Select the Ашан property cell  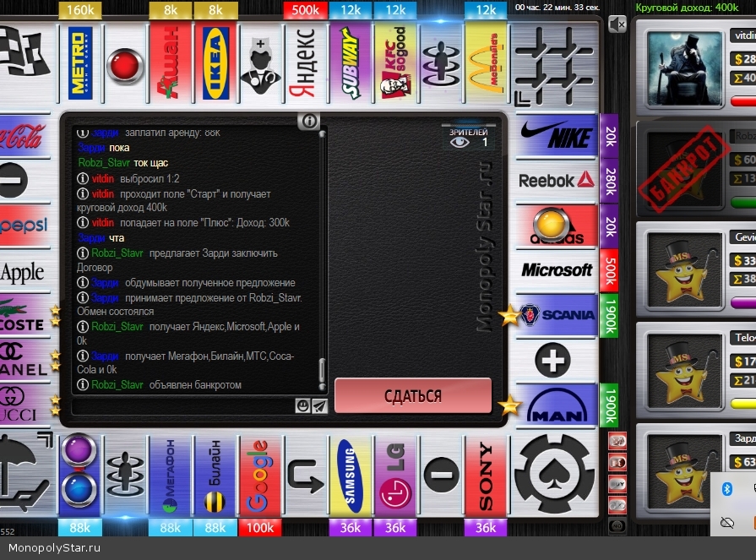[x=170, y=63]
